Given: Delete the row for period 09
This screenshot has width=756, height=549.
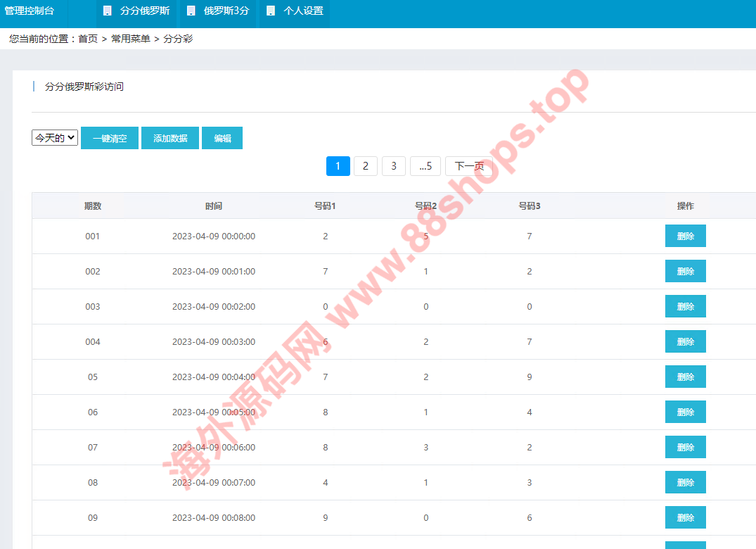Looking at the screenshot, I should tap(685, 518).
